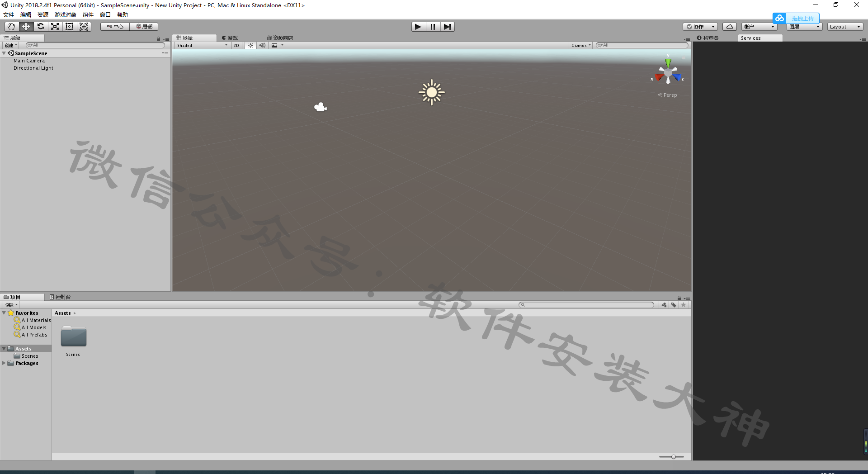868x474 pixels.
Task: Open the 图层 layers dropdown
Action: click(x=805, y=27)
